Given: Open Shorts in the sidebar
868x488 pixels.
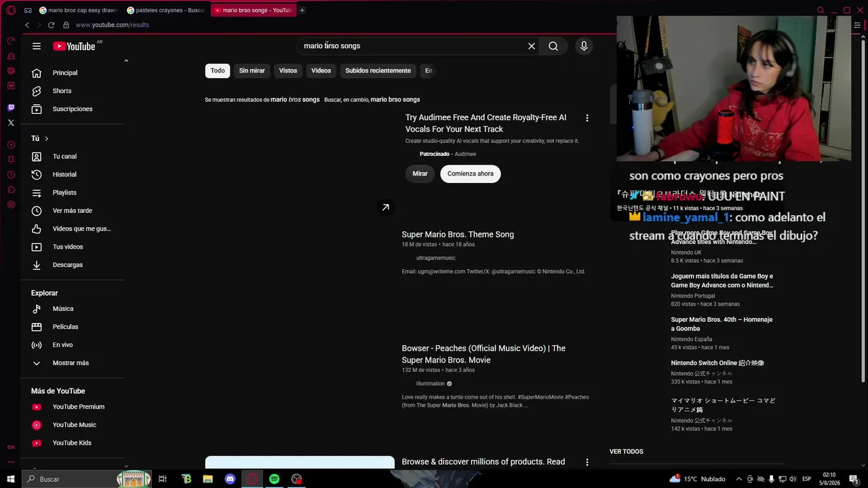Looking at the screenshot, I should 73,91.
